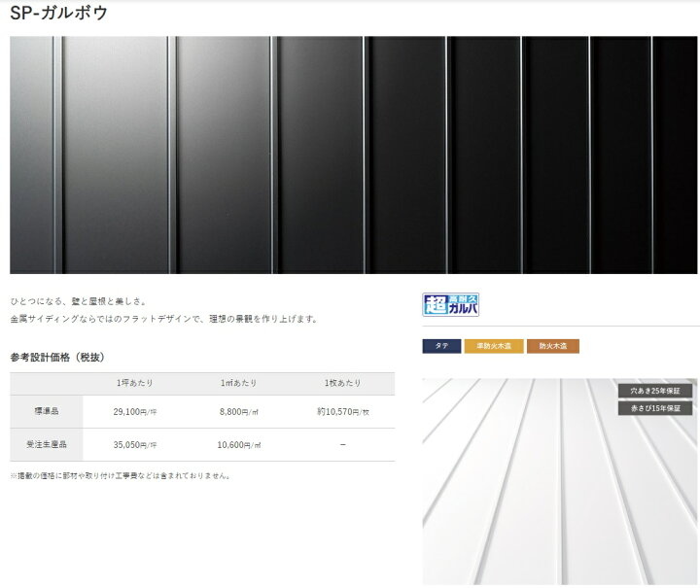Click the 1㎡あたり column header
This screenshot has height=588, width=700.
tap(238, 383)
